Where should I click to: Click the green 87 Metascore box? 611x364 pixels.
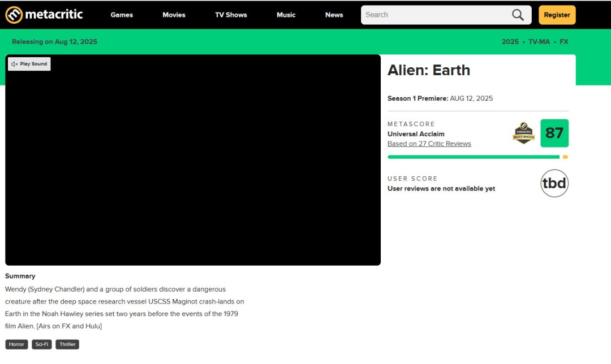coord(554,133)
